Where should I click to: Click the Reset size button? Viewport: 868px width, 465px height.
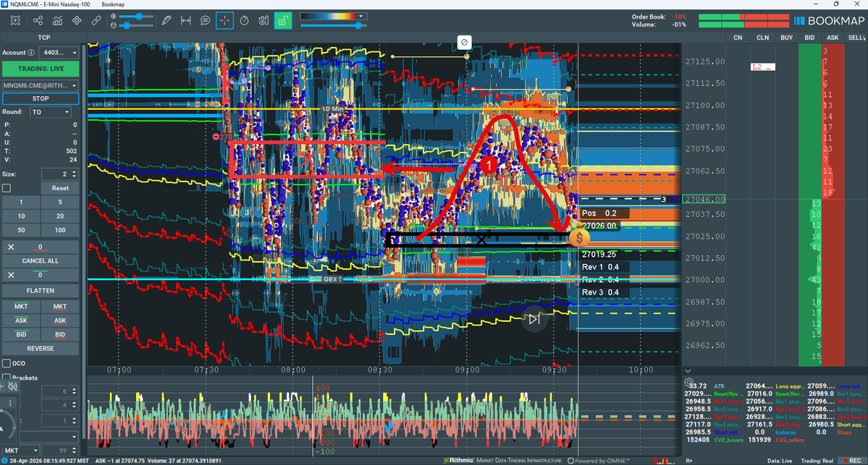coord(60,188)
